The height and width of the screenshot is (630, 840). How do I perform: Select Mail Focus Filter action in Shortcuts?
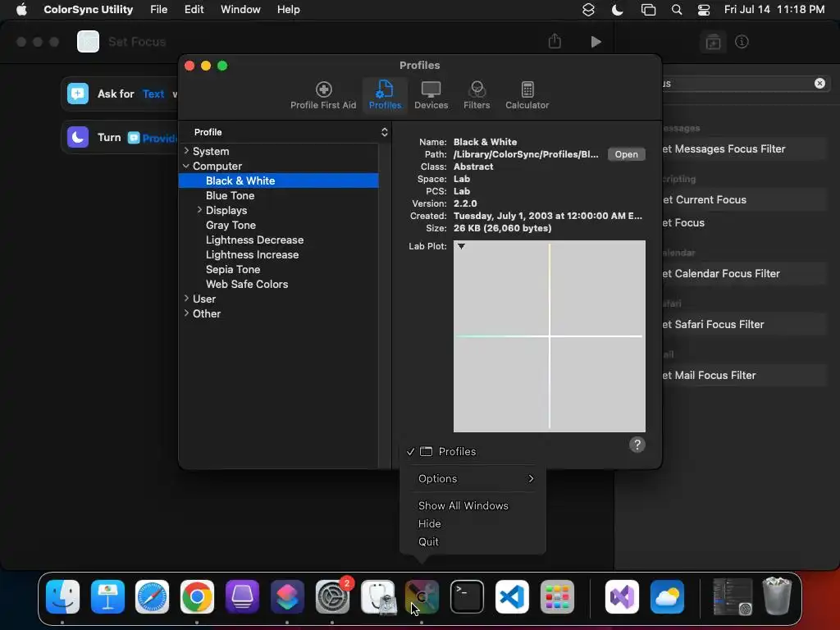click(x=745, y=375)
